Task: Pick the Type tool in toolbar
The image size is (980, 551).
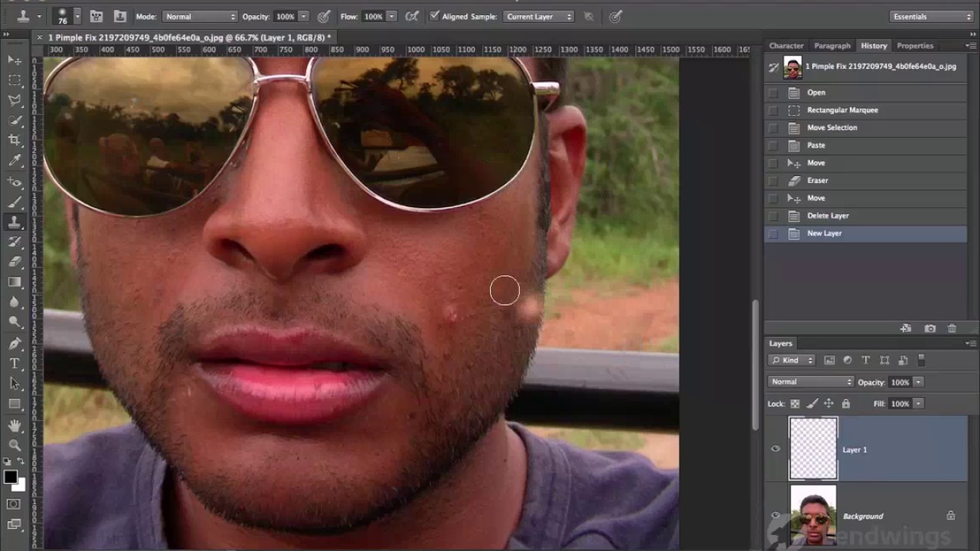Action: 15,364
